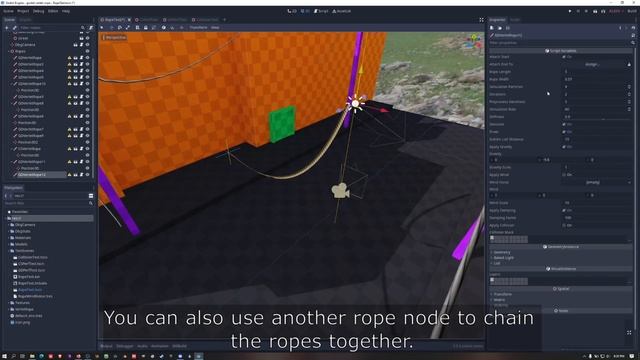The height and width of the screenshot is (360, 640).
Task: Expand the Lod section in Inspector
Action: point(497,263)
